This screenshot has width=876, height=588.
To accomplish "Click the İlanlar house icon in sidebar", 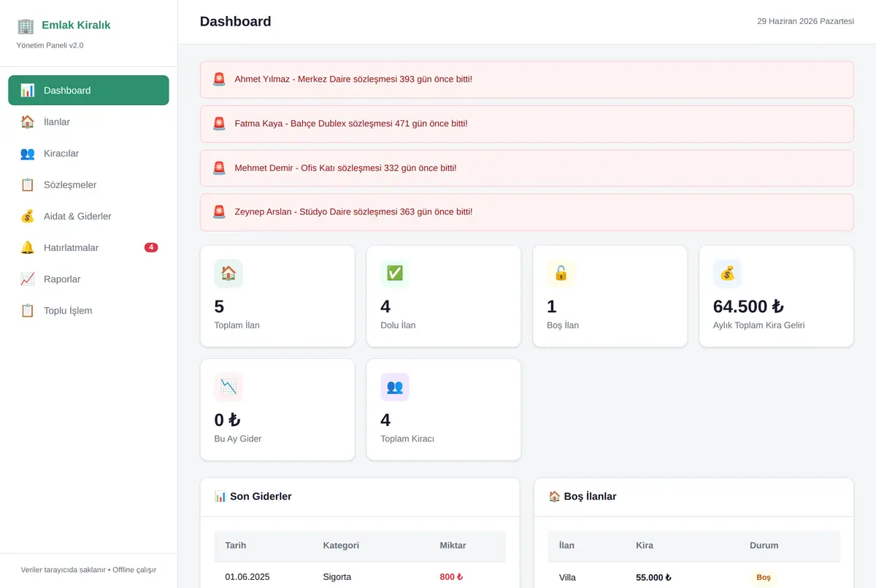I will (28, 122).
